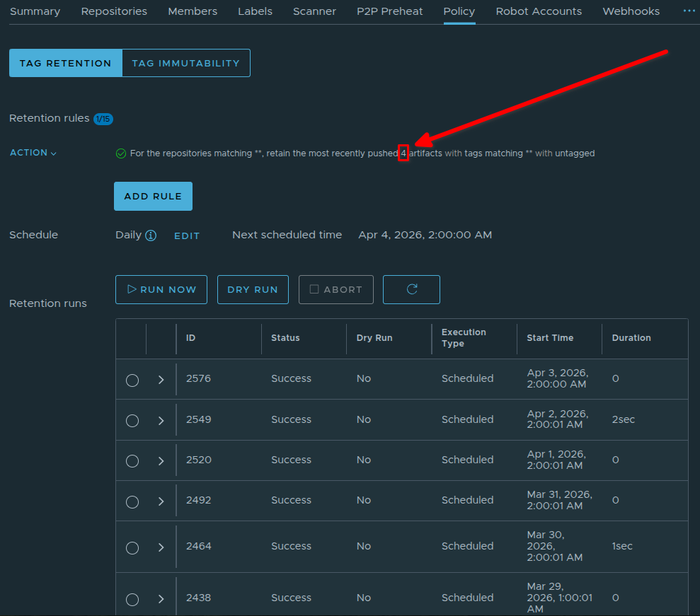Expand details of run 2438
The width and height of the screenshot is (700, 616).
161,599
